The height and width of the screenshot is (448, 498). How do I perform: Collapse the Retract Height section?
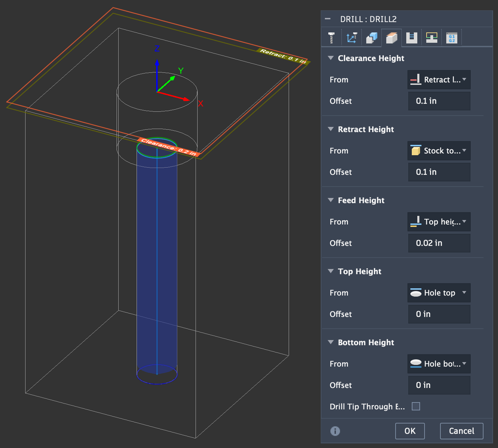(x=331, y=129)
